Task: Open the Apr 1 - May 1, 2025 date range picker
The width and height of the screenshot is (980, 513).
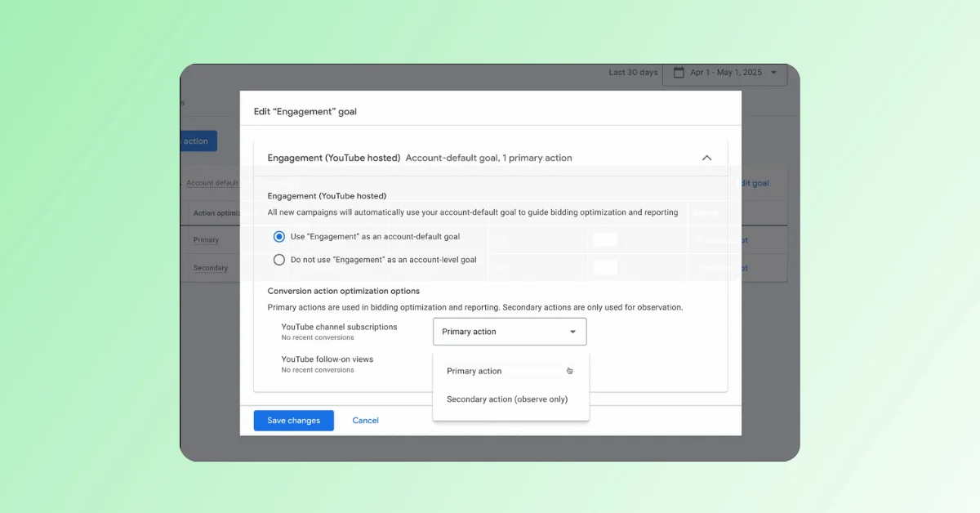Action: (725, 73)
